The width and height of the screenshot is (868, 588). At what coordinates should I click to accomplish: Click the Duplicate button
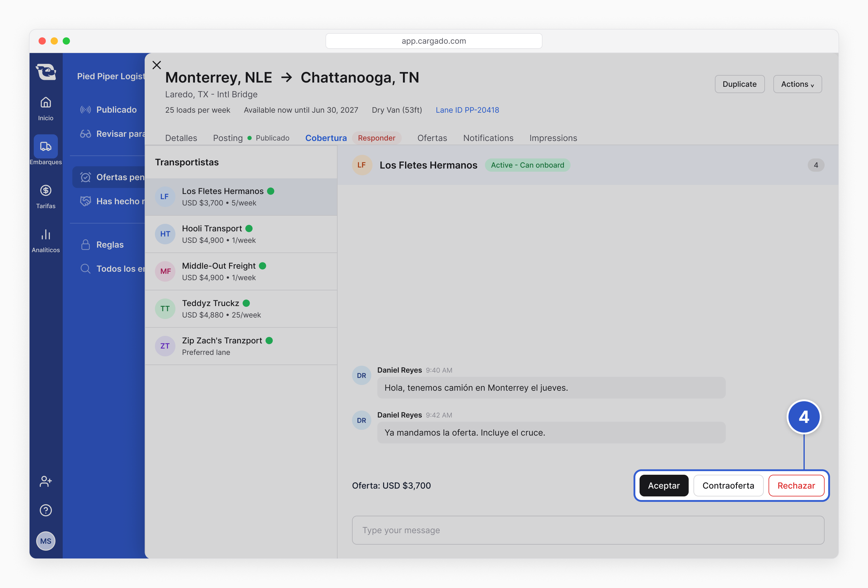tap(740, 84)
